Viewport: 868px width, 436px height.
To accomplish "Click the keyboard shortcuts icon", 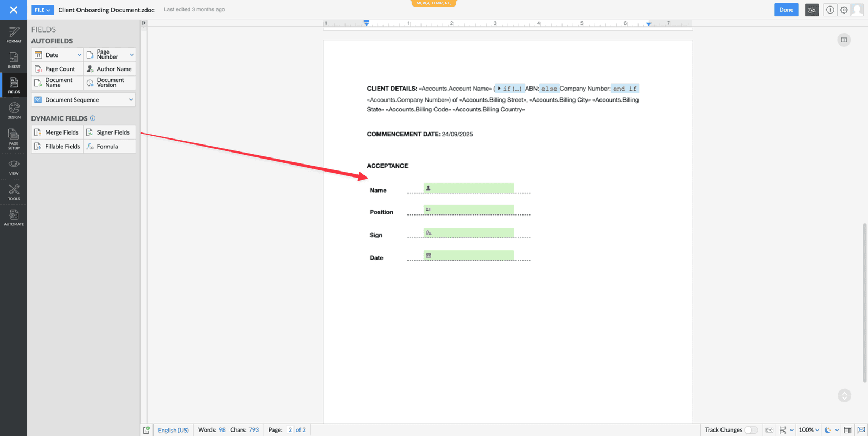I will [769, 430].
